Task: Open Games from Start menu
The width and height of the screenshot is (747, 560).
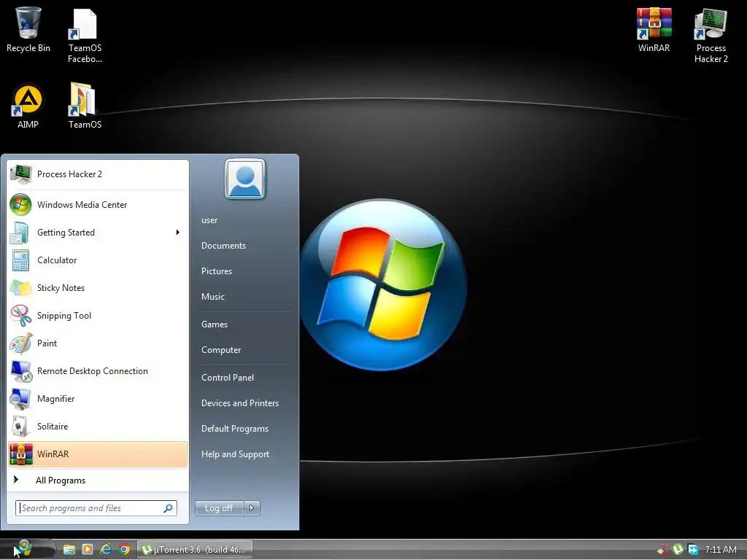Action: tap(214, 324)
